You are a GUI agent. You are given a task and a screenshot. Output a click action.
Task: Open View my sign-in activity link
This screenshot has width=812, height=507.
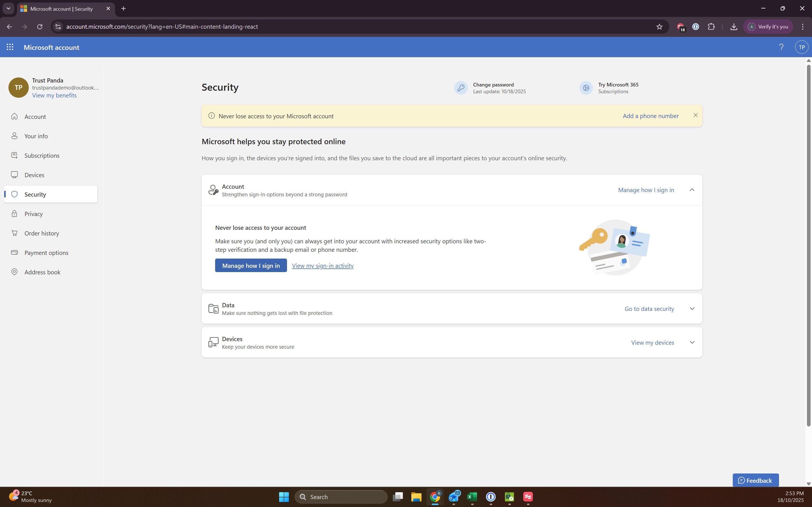323,266
